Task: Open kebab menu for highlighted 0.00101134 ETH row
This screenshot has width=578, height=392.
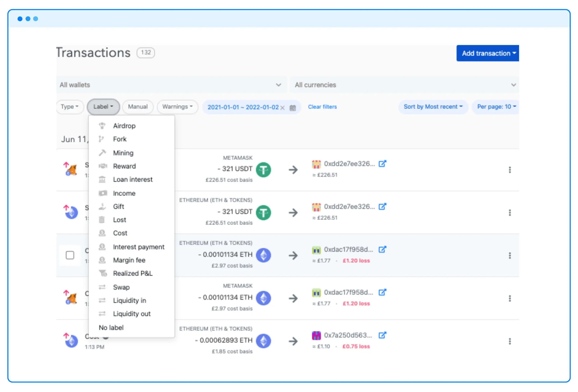Action: [510, 256]
